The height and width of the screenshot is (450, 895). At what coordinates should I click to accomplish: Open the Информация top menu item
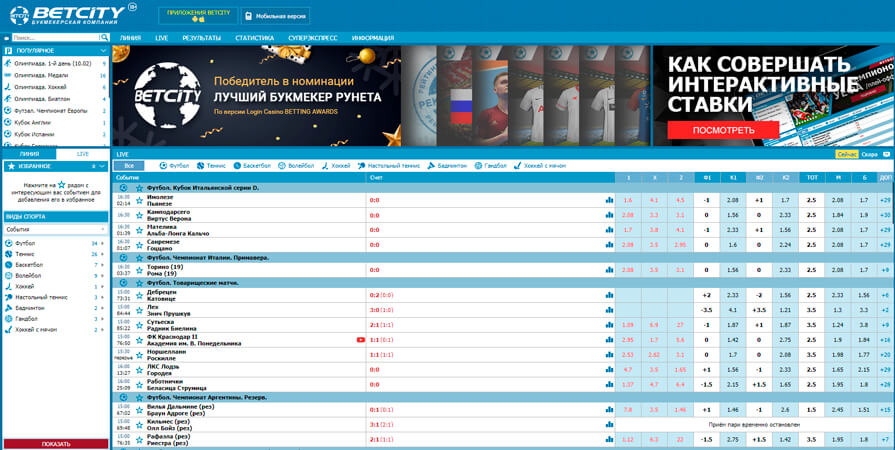click(x=373, y=38)
